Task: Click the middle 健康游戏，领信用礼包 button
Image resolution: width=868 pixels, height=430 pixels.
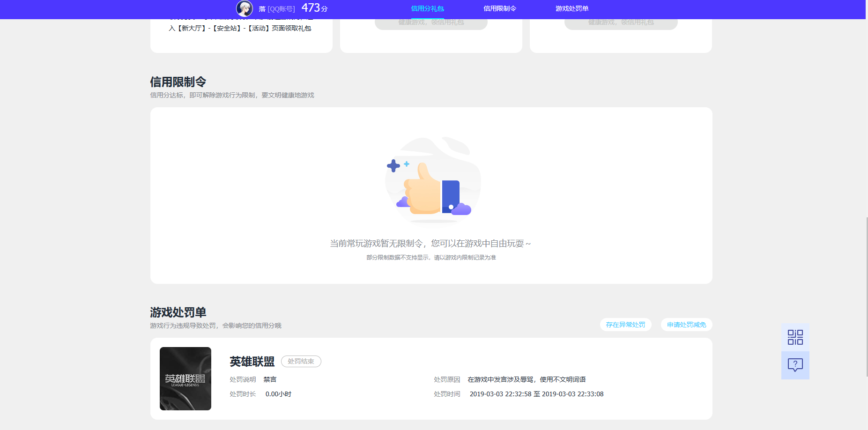Action: [430, 22]
